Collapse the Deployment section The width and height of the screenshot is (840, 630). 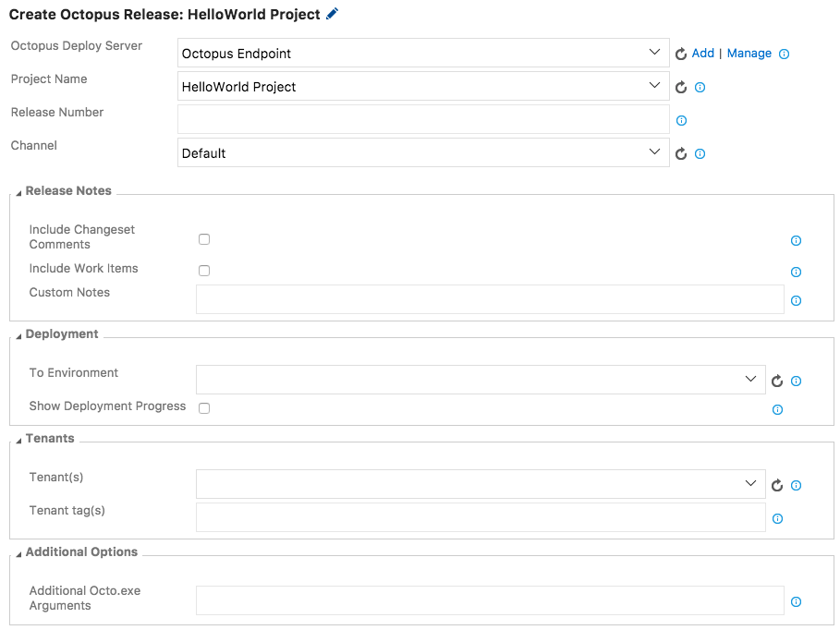(18, 336)
